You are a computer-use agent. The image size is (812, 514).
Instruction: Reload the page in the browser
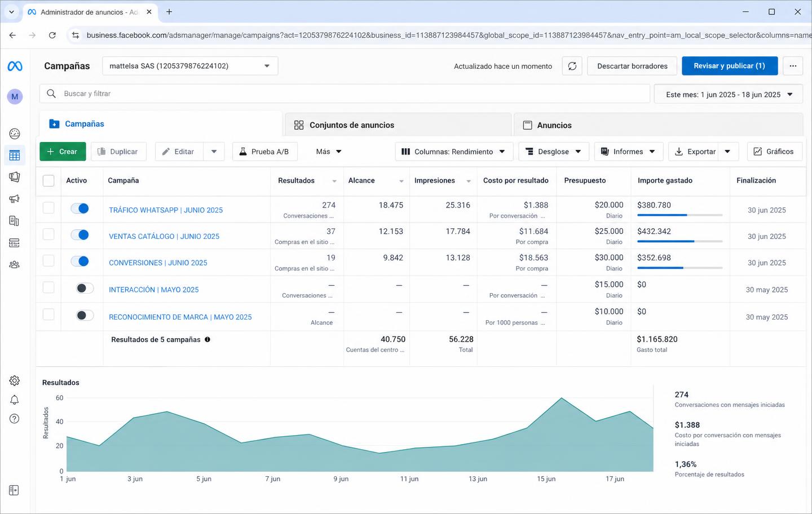(x=52, y=35)
